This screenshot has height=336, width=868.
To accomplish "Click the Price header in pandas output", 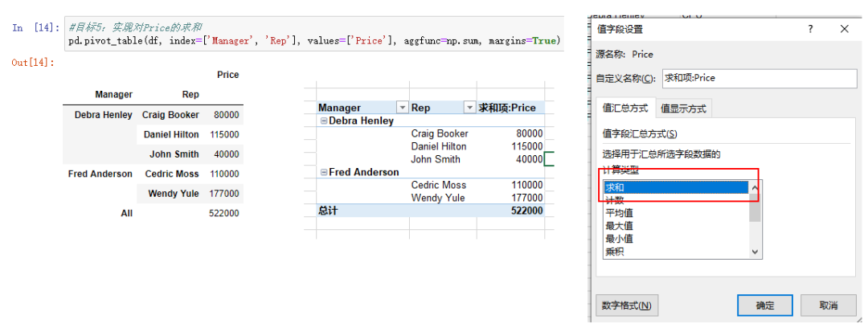I will 228,75.
